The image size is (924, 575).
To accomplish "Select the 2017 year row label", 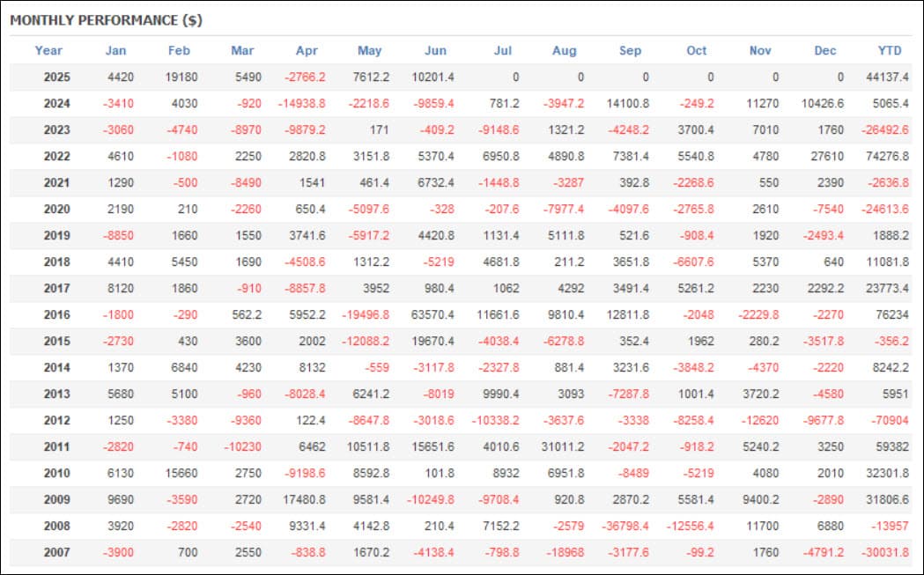I will (x=56, y=289).
